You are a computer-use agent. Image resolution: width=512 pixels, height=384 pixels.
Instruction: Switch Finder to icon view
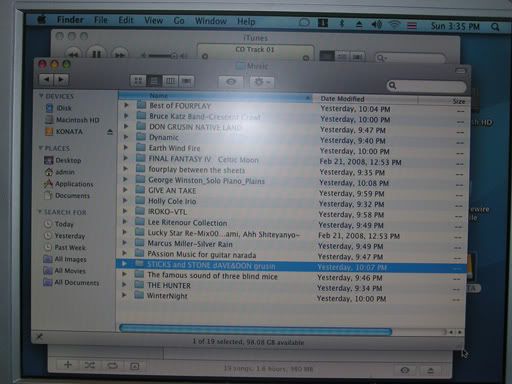pos(138,81)
